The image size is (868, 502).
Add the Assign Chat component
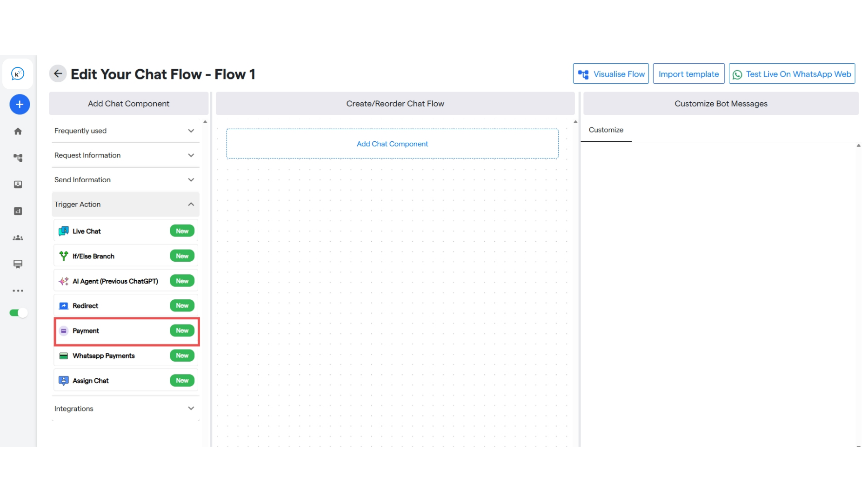click(126, 381)
